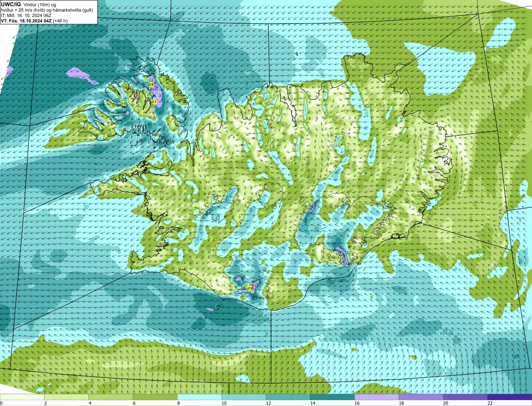
Task: Select the 2–4 m/s swatch on color scale
Action: coord(66,397)
